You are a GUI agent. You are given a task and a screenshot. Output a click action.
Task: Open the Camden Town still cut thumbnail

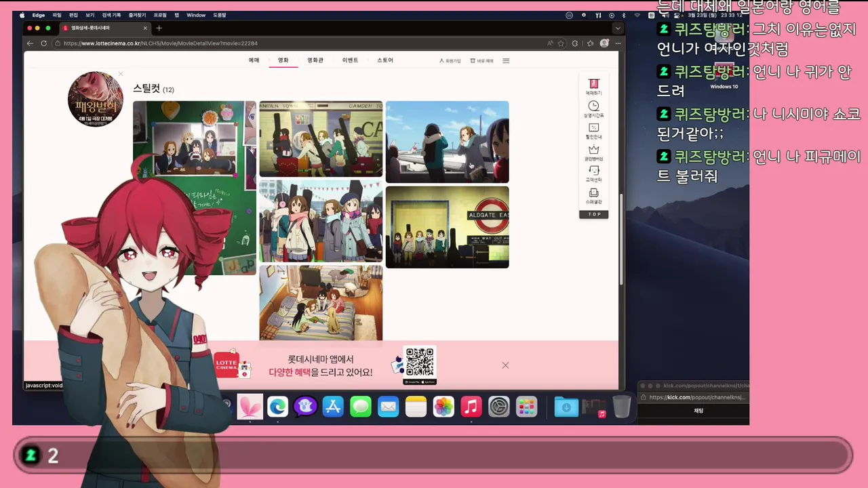click(321, 139)
